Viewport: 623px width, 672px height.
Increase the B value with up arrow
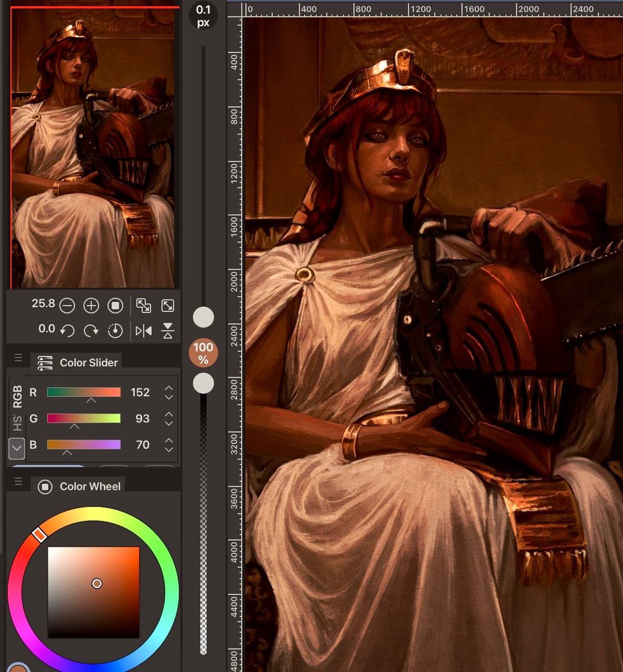click(x=169, y=440)
